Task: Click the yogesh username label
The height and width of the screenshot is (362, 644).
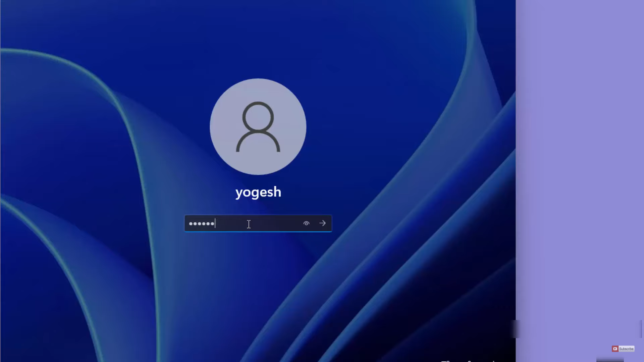Action: (x=258, y=192)
